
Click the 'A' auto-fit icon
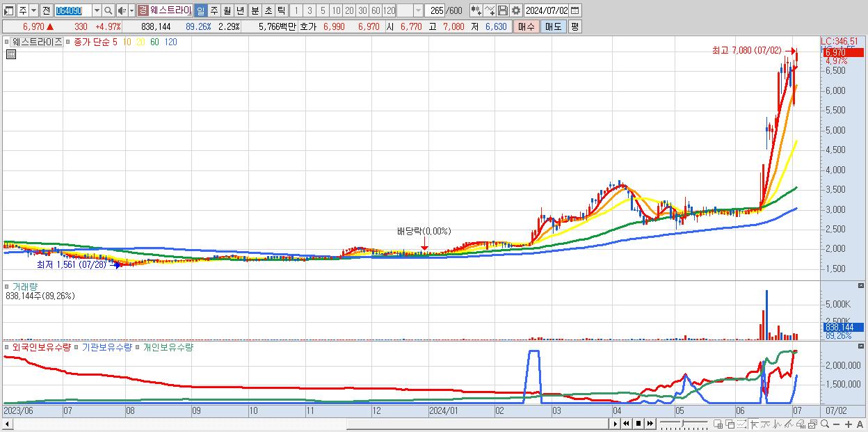(x=860, y=424)
